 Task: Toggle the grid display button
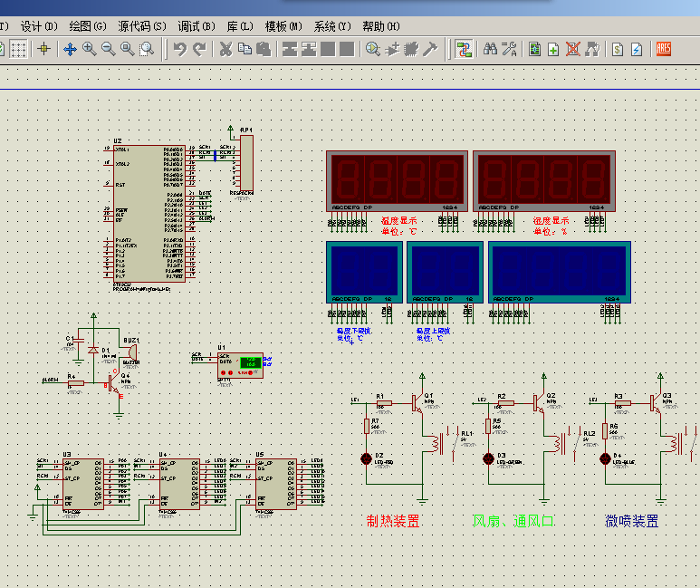[x=18, y=49]
